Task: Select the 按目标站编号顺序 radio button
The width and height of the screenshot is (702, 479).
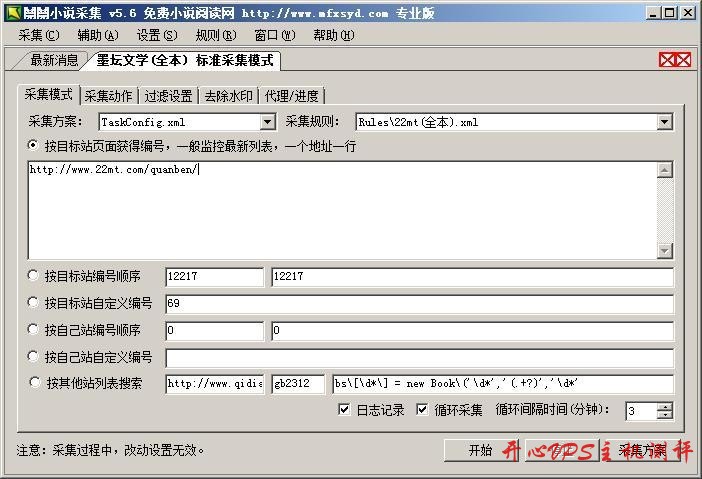Action: tap(34, 276)
